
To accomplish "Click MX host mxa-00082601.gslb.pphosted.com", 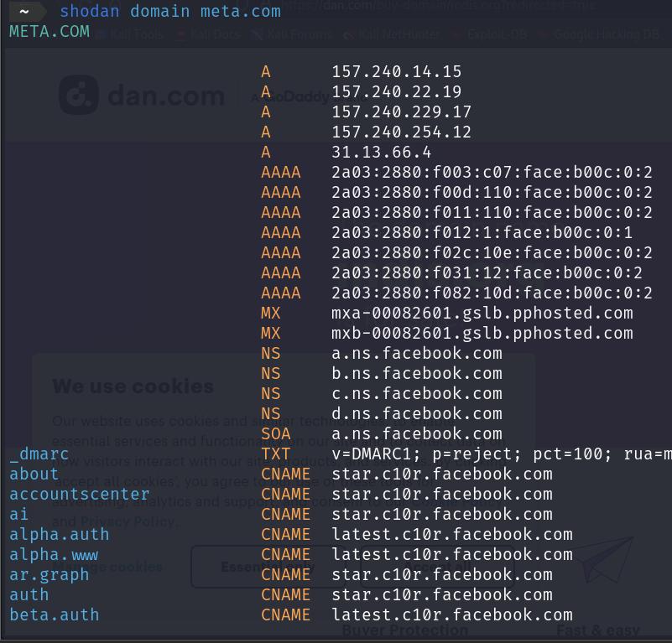I will pyautogui.click(x=482, y=314).
